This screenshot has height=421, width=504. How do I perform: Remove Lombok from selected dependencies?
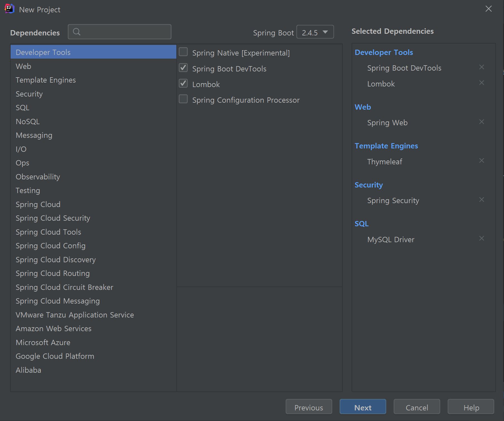pos(481,83)
